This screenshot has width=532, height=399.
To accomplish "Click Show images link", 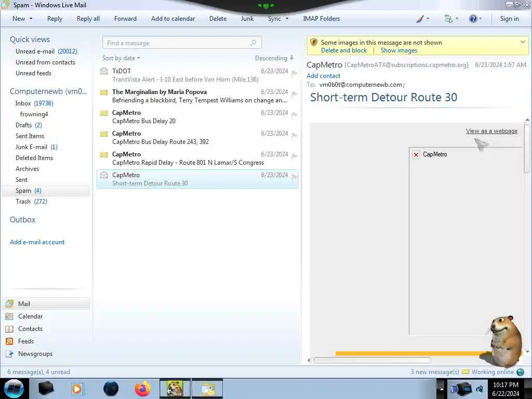I will (x=399, y=50).
